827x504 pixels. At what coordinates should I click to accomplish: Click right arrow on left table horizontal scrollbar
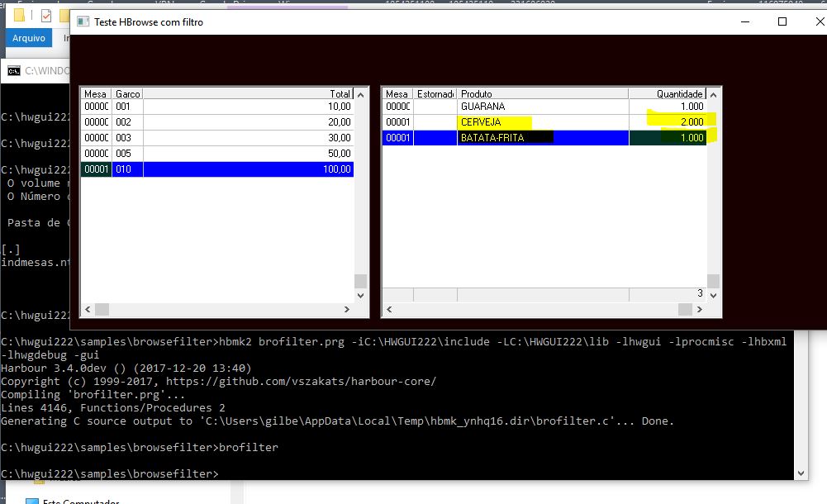[345, 310]
